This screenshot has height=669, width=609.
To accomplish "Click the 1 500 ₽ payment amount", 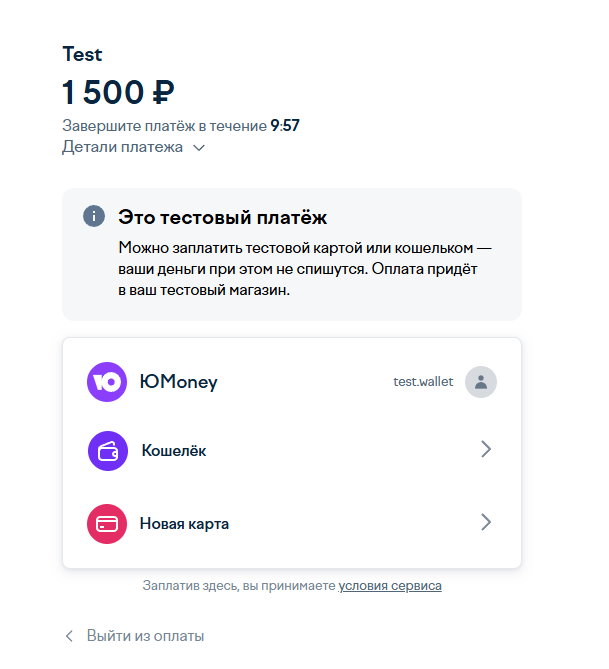I will coord(118,93).
